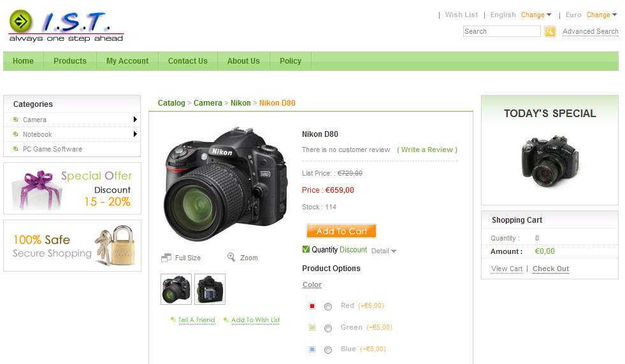625x364 pixels.
Task: Click the PC Game Software bullet icon
Action: point(15,148)
